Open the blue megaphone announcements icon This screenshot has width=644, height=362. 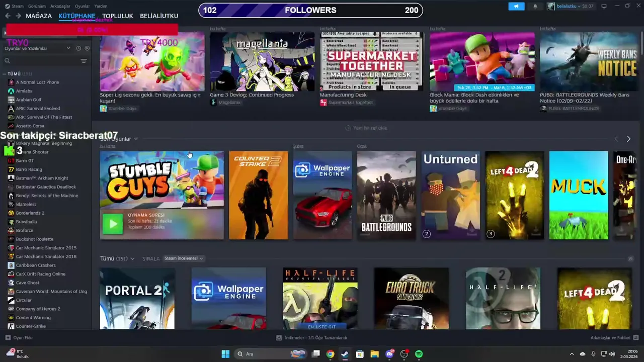[x=516, y=6]
